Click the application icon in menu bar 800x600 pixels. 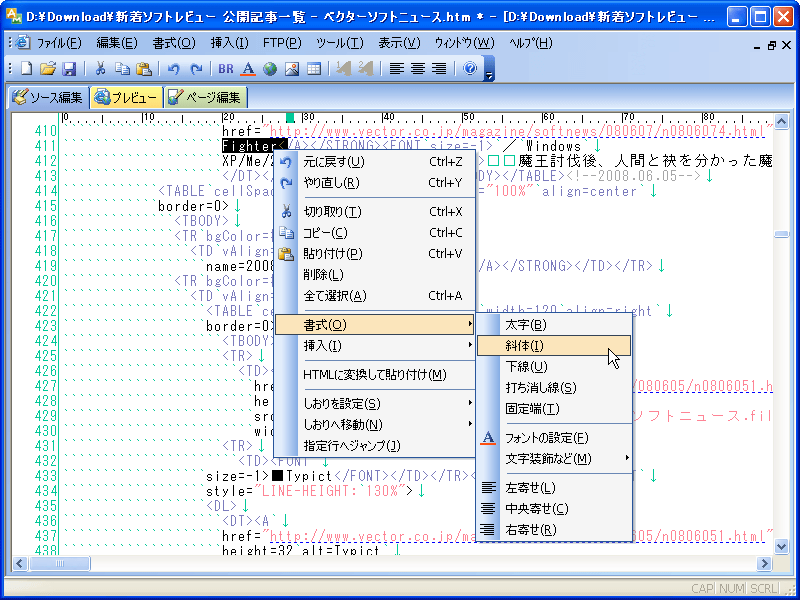[22, 43]
